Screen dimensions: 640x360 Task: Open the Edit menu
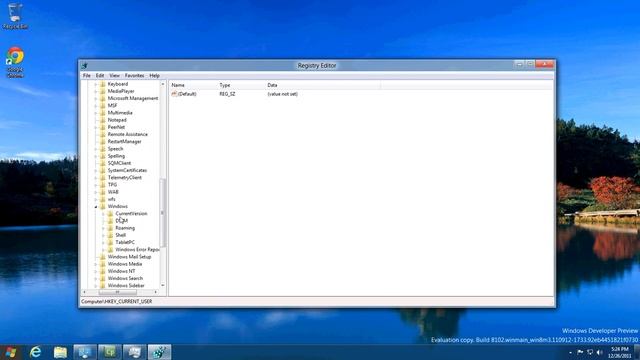[100, 76]
